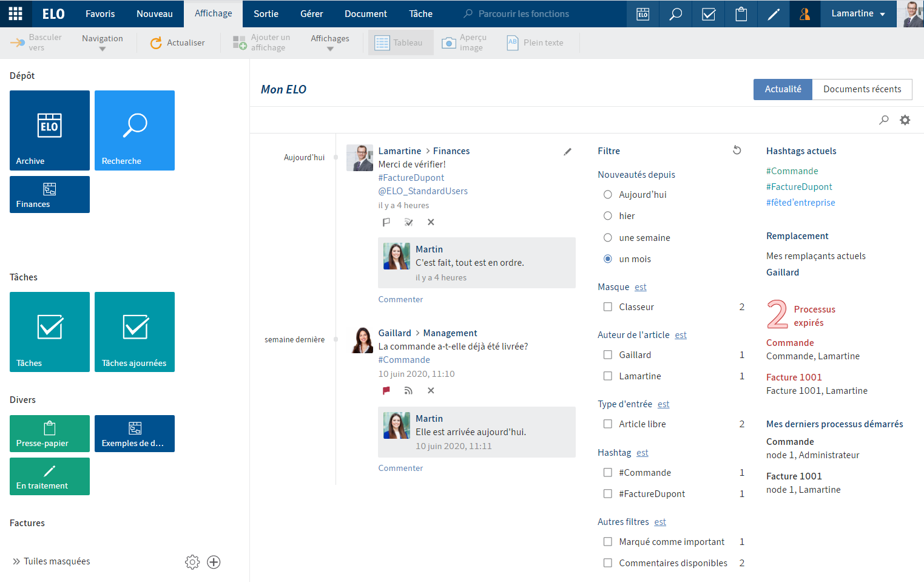Click the feed search magnifier icon
Screen dimensions: 924x582
pos(884,120)
